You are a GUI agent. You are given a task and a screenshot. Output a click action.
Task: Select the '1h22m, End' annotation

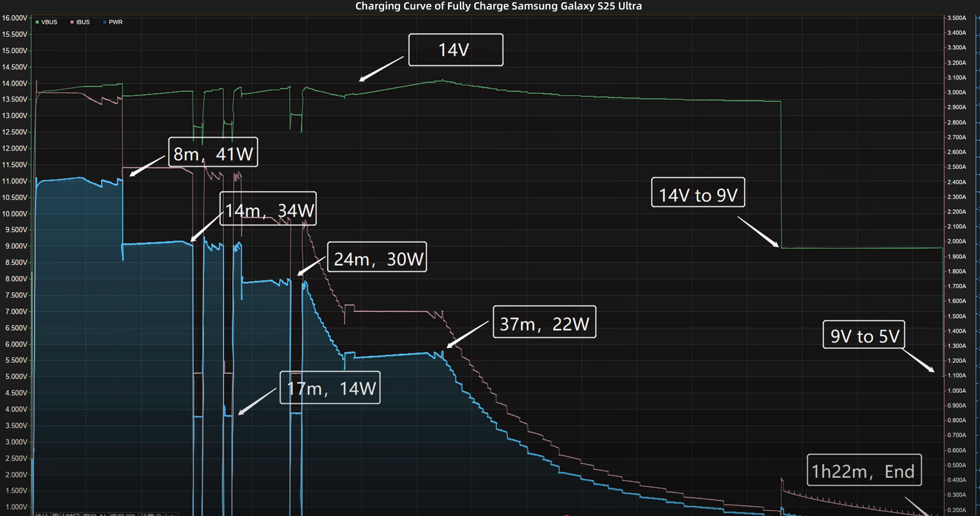tap(864, 470)
